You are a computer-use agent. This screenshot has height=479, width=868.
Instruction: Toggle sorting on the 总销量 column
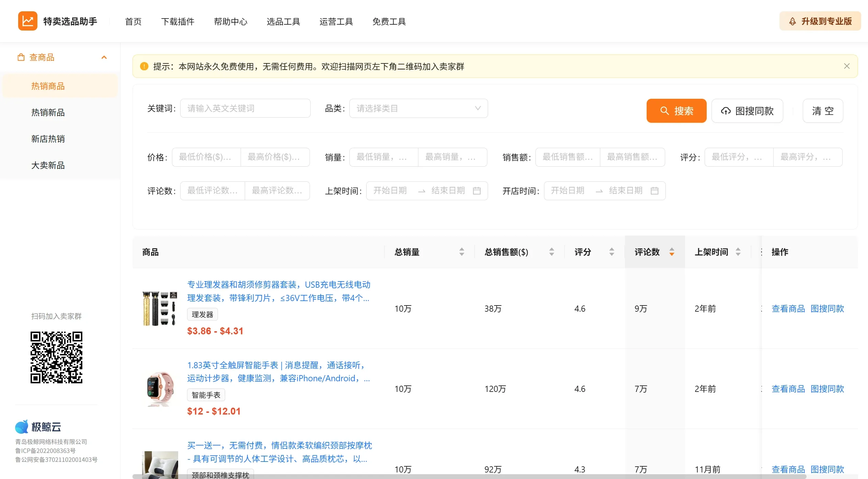[462, 252]
